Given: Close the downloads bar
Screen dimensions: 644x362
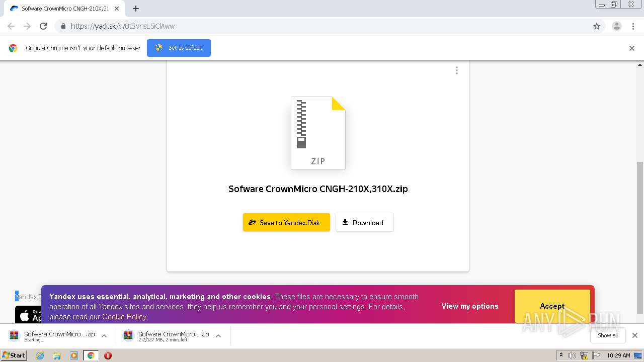Looking at the screenshot, I should click(x=634, y=335).
